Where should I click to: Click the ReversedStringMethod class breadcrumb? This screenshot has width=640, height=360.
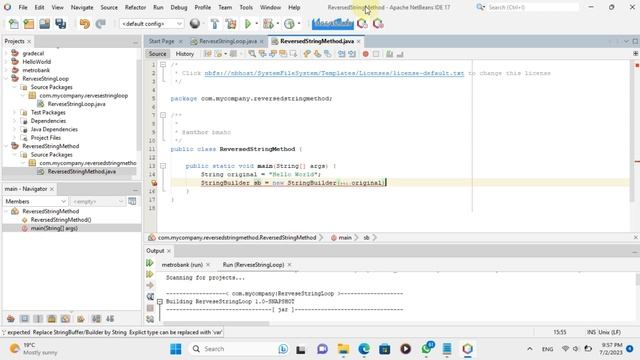point(237,237)
